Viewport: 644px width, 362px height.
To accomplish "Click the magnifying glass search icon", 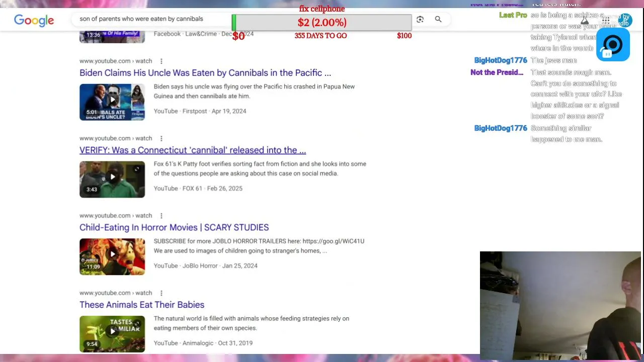I will [x=438, y=19].
